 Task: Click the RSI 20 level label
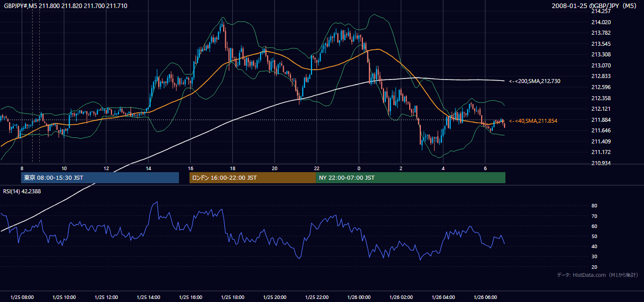[x=595, y=267]
